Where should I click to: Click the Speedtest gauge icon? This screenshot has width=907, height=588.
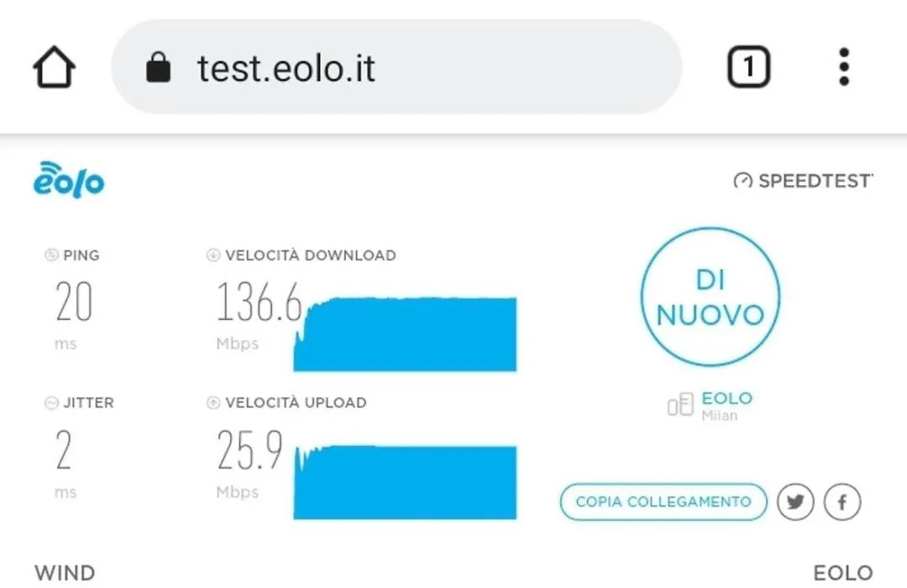point(742,181)
